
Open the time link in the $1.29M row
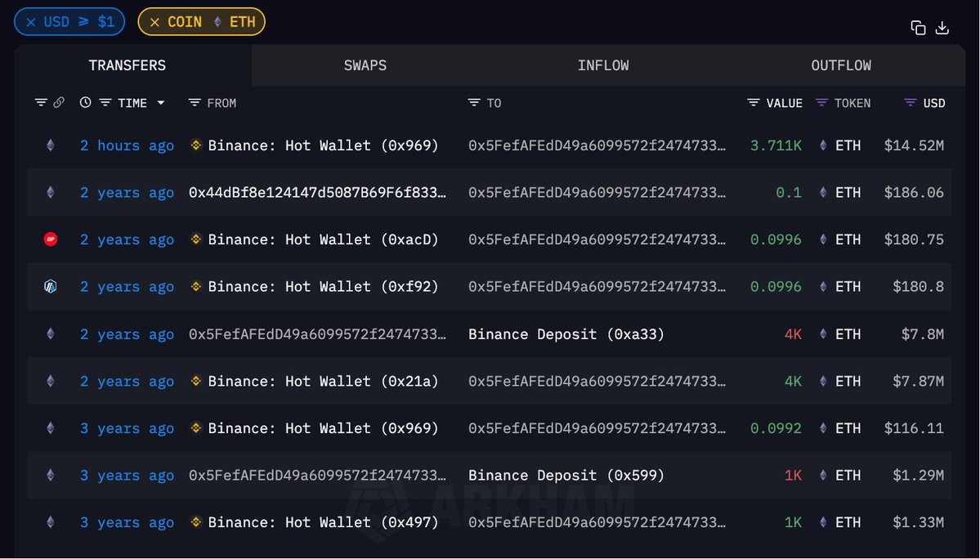tap(127, 476)
